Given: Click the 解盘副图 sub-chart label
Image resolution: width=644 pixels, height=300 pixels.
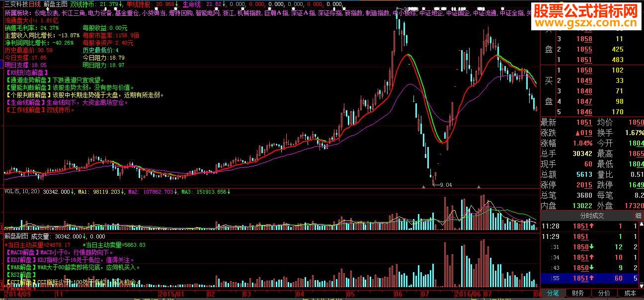Looking at the screenshot, I should 16,237.
